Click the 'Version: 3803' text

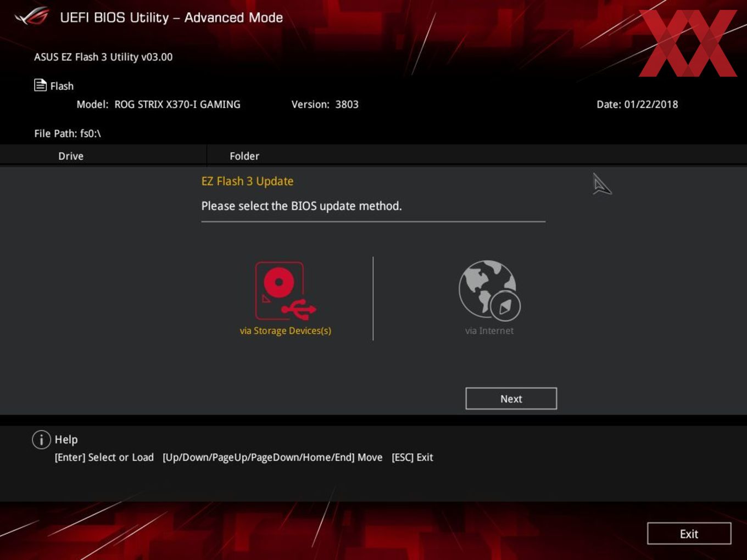click(325, 104)
